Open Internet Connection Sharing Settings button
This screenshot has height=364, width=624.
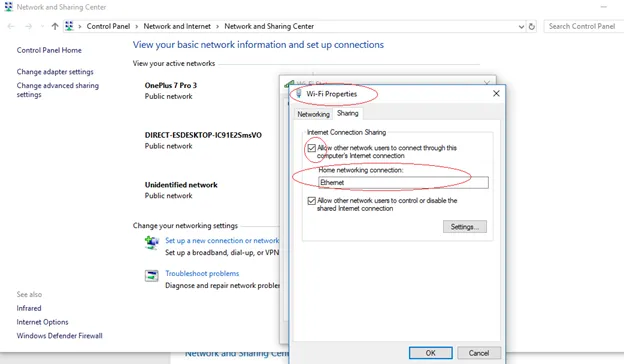click(x=464, y=227)
